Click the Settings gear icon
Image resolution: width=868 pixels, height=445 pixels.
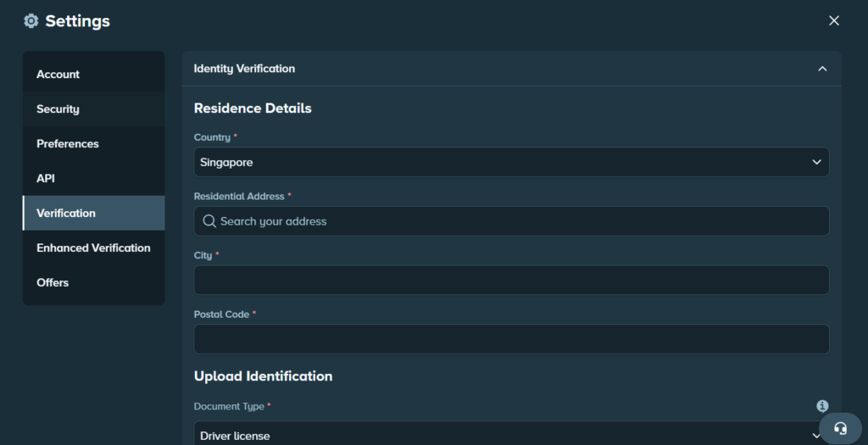31,21
